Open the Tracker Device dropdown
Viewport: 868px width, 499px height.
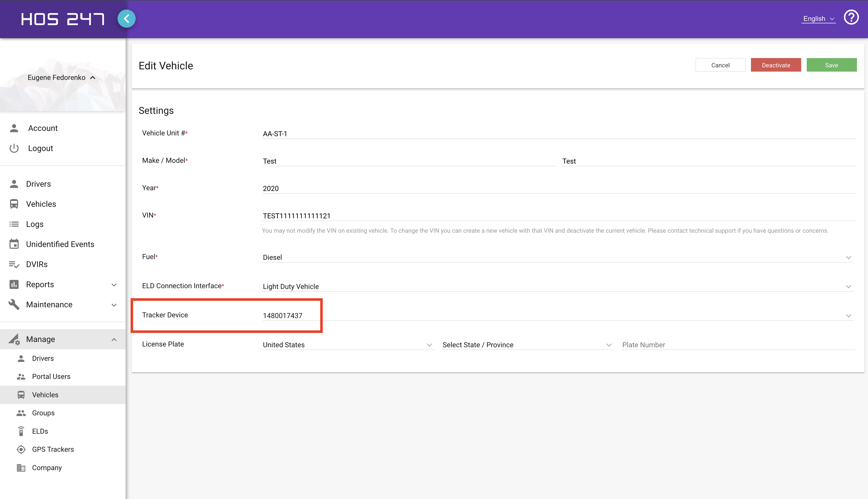[558, 316]
